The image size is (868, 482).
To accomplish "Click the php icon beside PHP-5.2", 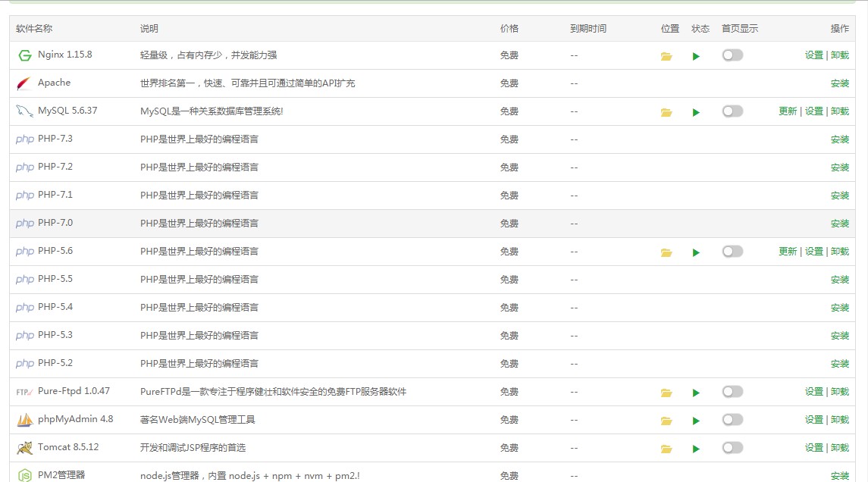I will click(25, 364).
